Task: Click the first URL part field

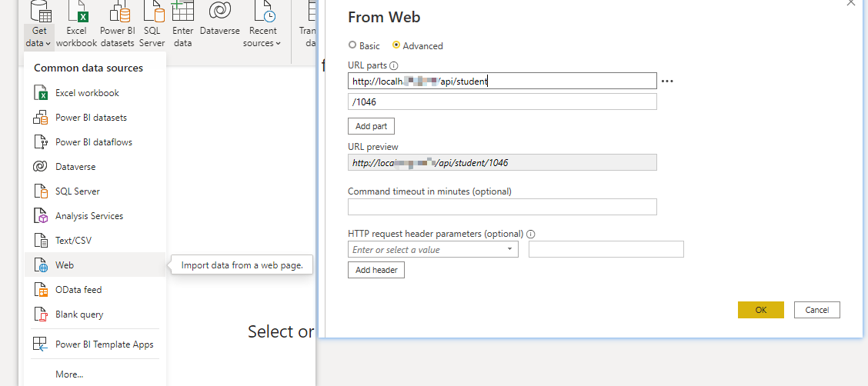Action: point(502,82)
